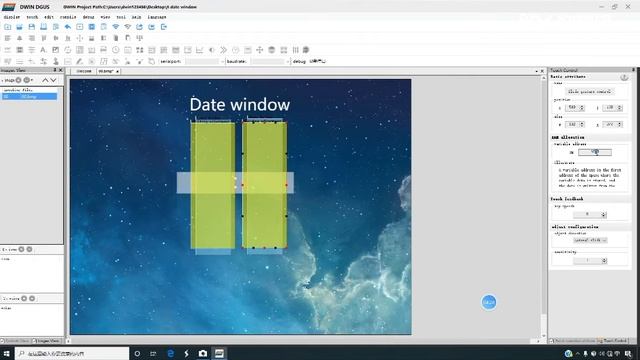Move selected image up with up arrow
This screenshot has height=360, width=640.
[45, 80]
